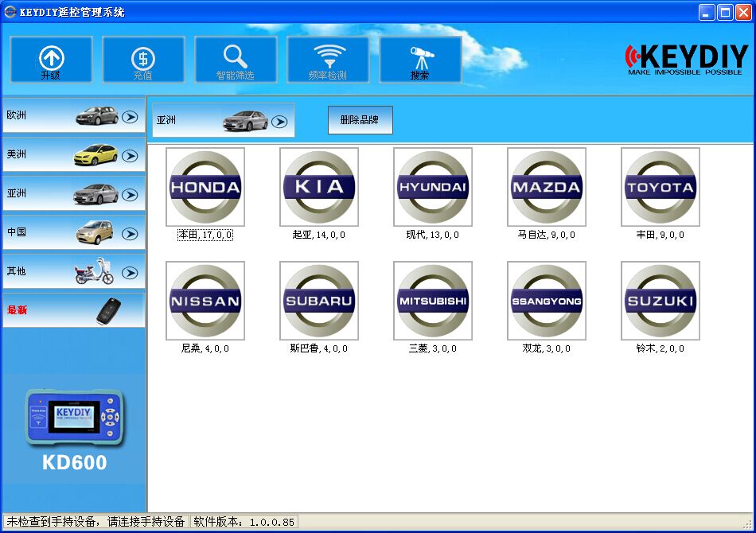The width and height of the screenshot is (756, 533).
Task: Click the 双龙, 3, 0, 0 label
Action: (547, 349)
